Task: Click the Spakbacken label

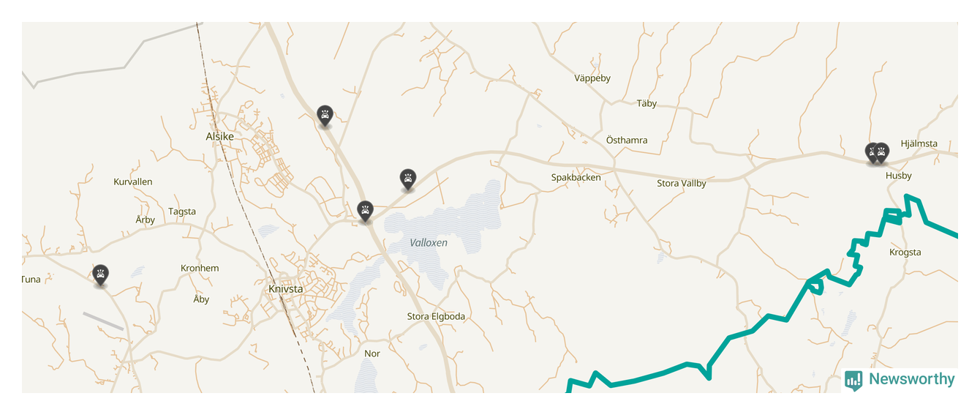Action: (x=576, y=177)
